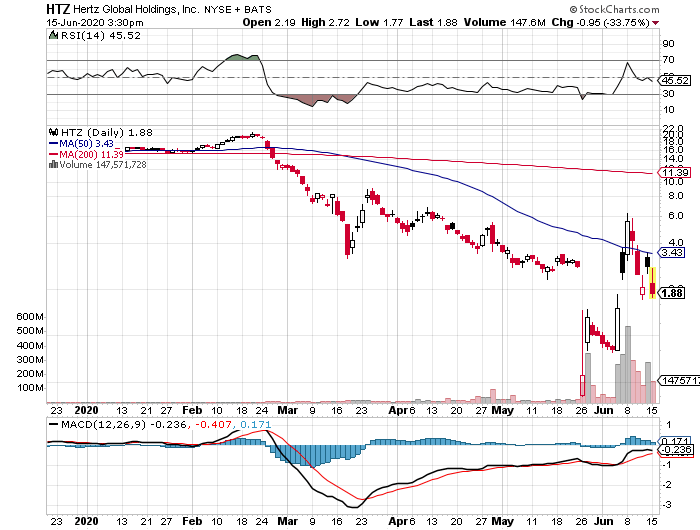Click the blue 0.171 MACD histogram value
The width and height of the screenshot is (700, 530).
255,424
